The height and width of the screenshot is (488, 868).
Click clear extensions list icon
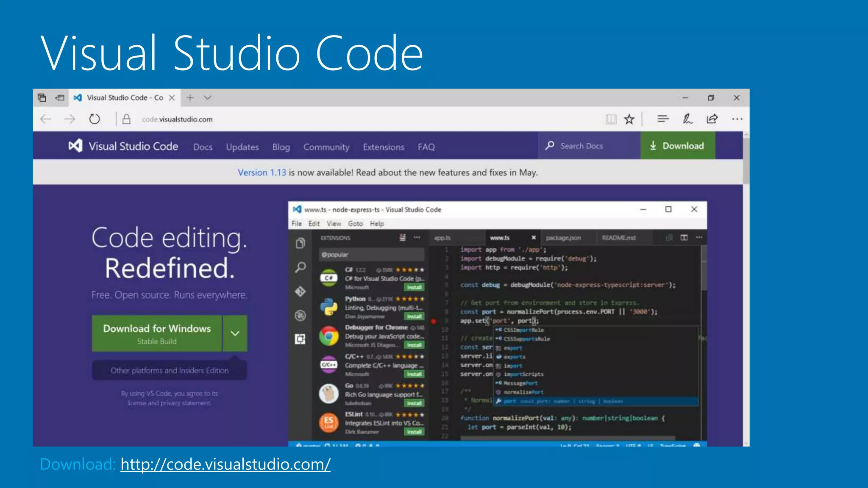pyautogui.click(x=403, y=238)
